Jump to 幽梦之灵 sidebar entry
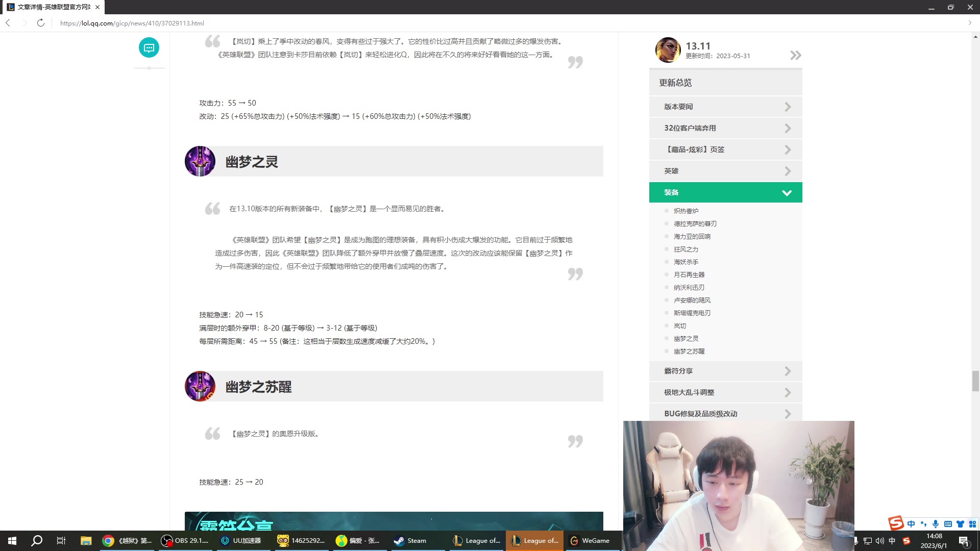Image resolution: width=980 pixels, height=551 pixels. [686, 338]
